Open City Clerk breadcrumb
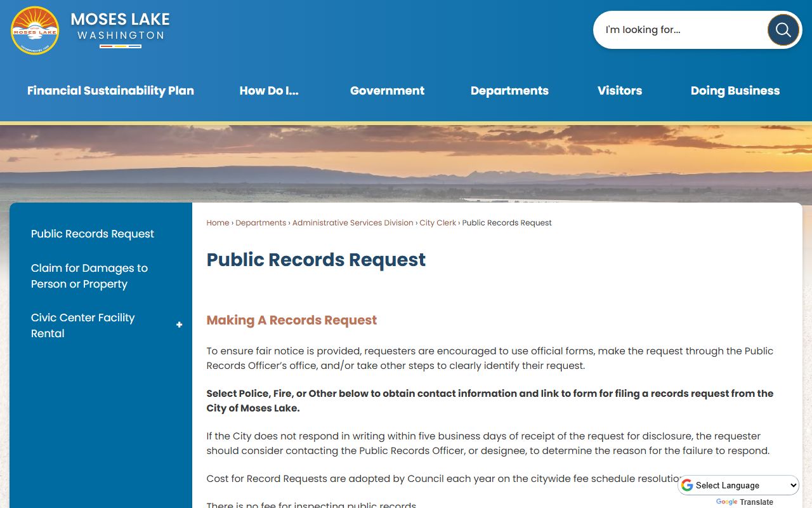Screen dimensions: 812x508 click(x=438, y=223)
